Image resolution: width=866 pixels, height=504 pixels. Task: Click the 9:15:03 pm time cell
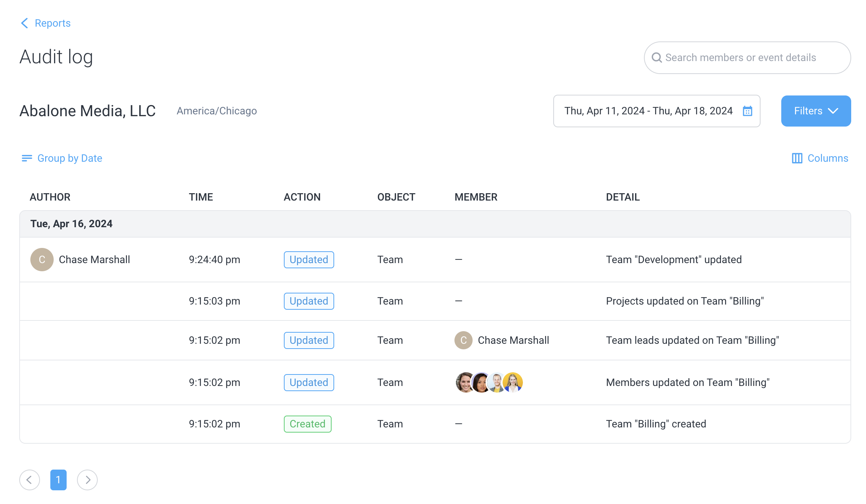coord(215,301)
